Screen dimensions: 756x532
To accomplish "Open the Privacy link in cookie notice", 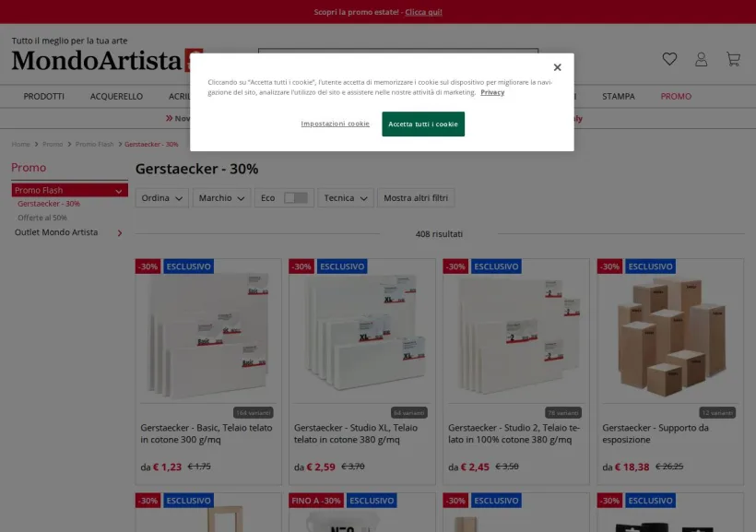I will point(492,92).
